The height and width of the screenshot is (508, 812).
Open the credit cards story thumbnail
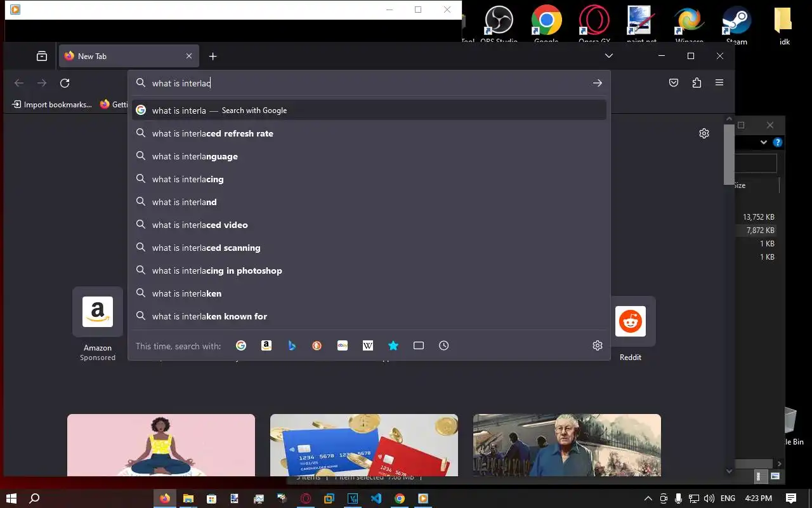point(364,445)
